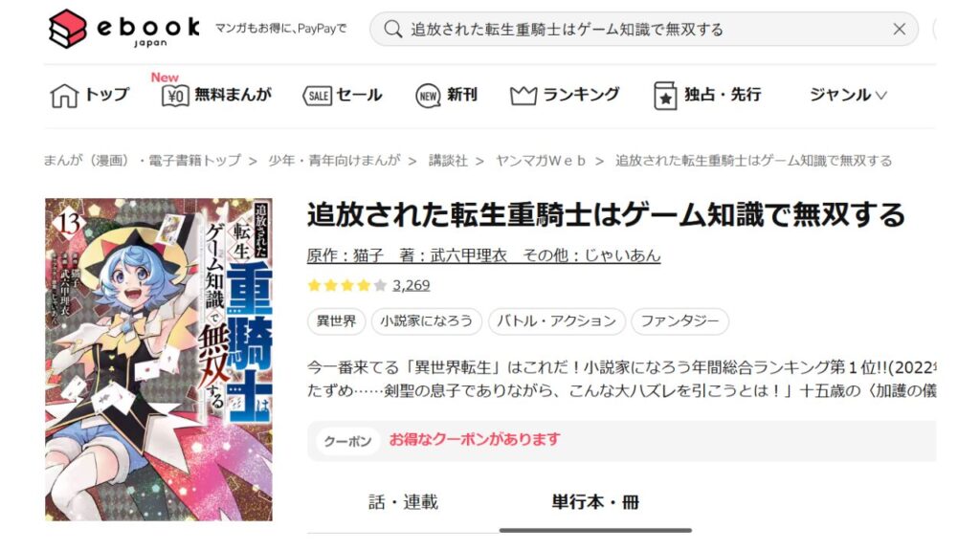Open the 3,269 reviews count link
Screen dimensions: 980x551
pos(411,285)
